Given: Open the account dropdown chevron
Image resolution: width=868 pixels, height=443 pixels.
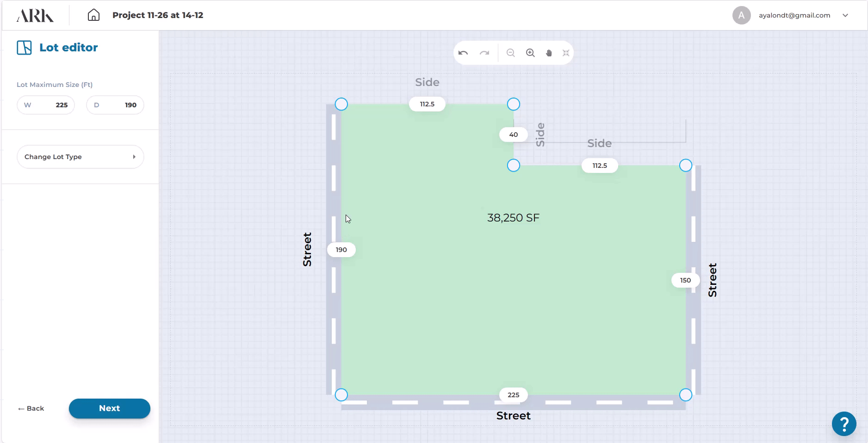Looking at the screenshot, I should [x=845, y=15].
